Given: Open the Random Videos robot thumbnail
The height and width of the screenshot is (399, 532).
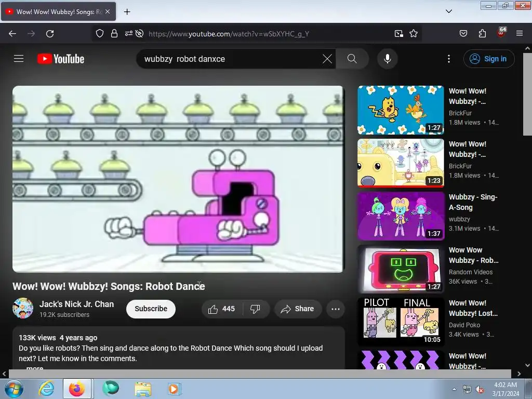Looking at the screenshot, I should 401,269.
